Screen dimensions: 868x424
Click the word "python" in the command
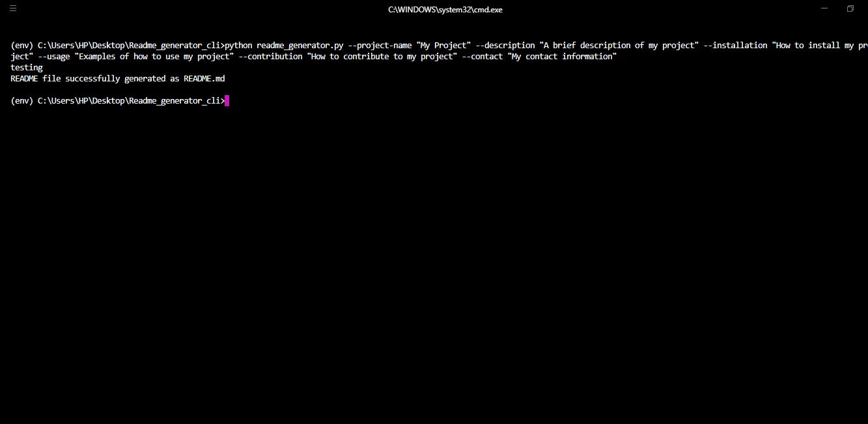pos(238,46)
